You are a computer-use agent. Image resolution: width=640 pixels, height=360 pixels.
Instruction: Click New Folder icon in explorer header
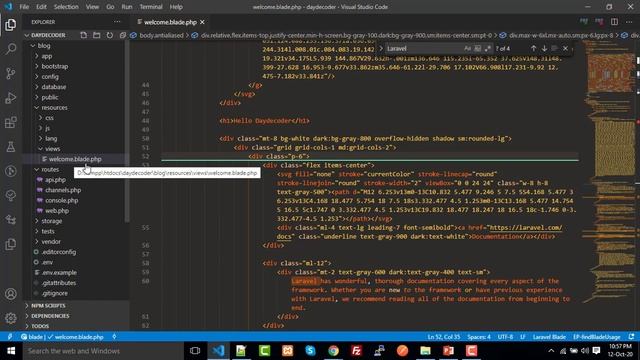tap(97, 35)
